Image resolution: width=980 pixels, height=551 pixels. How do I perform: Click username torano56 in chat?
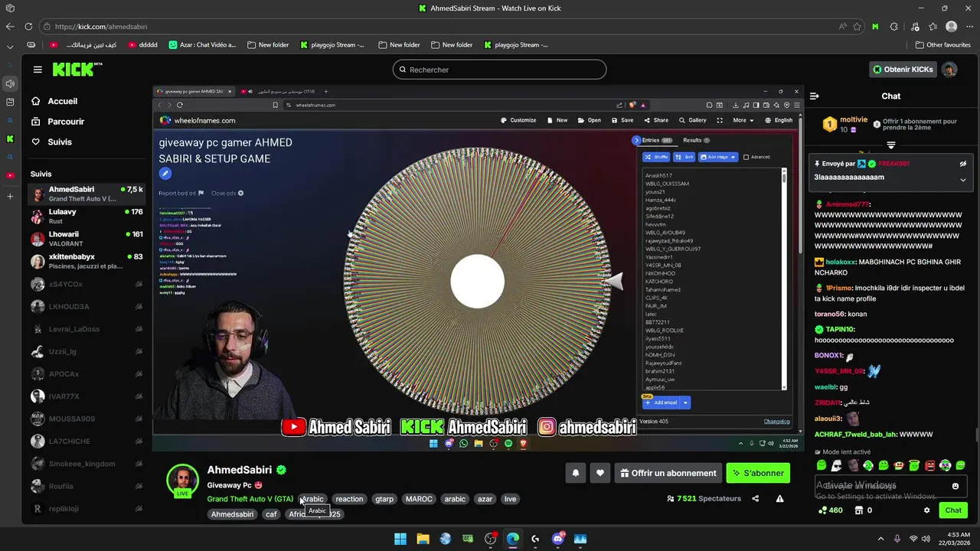(829, 314)
